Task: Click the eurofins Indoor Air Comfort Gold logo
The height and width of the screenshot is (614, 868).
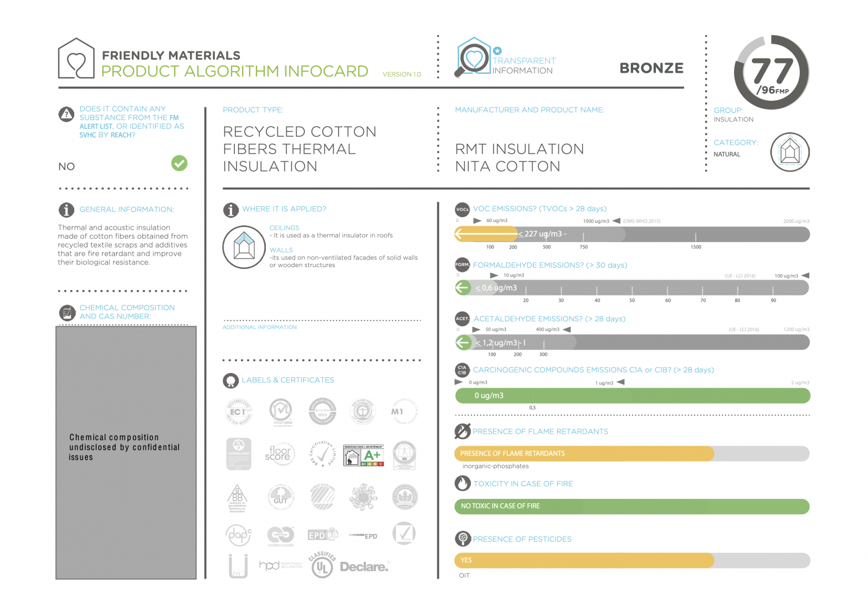Action: coord(323,412)
